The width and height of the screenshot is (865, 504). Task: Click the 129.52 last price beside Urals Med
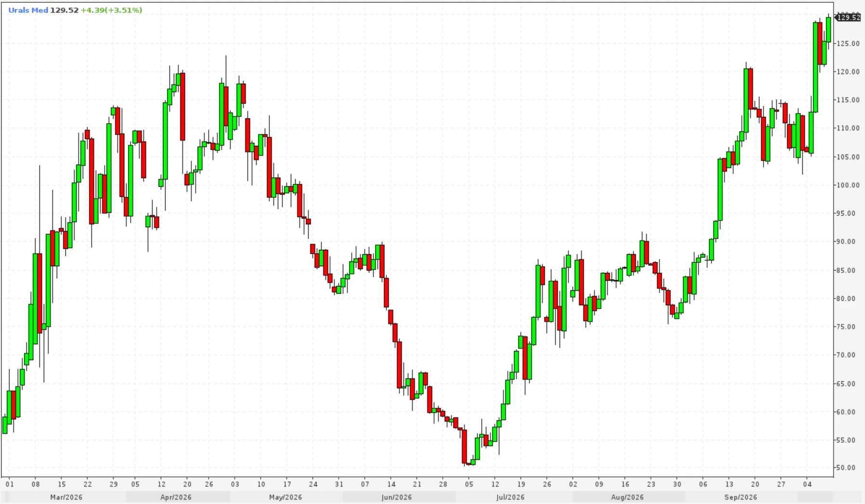[x=64, y=10]
